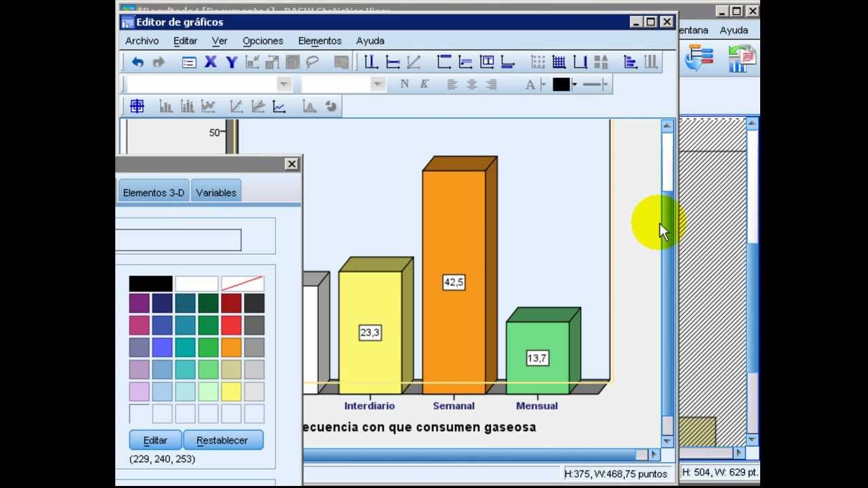Screen dimensions: 868x488
Task: Select the X axis tool
Action: pyautogui.click(x=210, y=62)
